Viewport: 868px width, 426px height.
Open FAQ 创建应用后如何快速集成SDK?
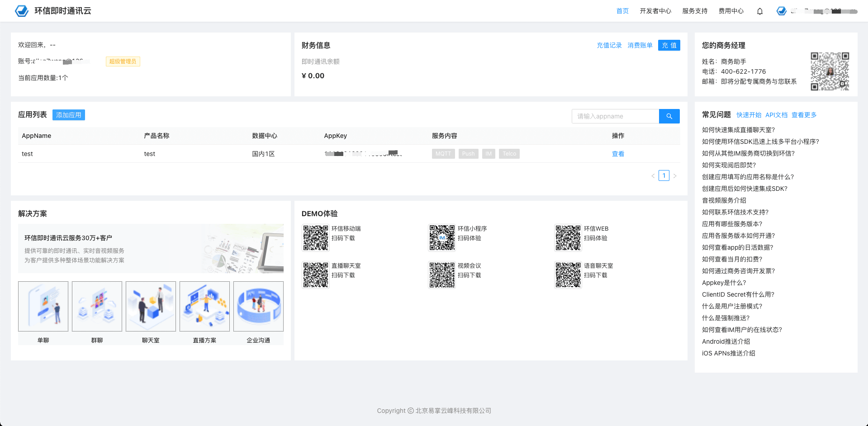point(745,189)
